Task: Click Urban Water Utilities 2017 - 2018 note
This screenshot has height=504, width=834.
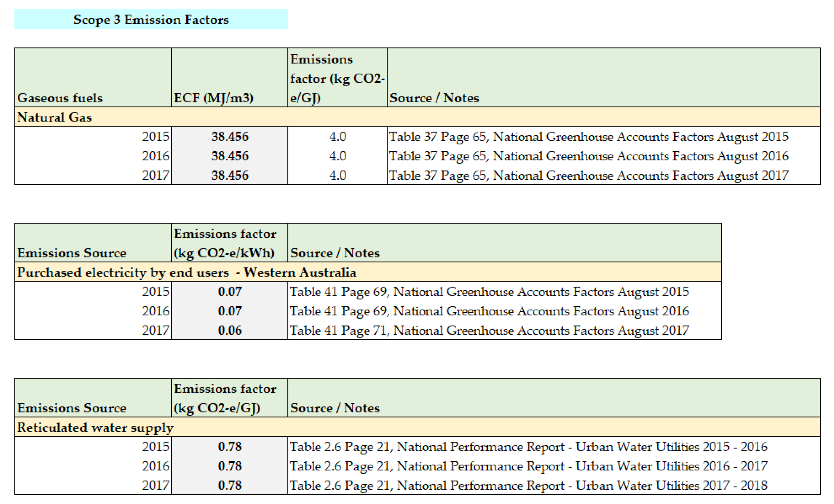Action: click(x=528, y=485)
